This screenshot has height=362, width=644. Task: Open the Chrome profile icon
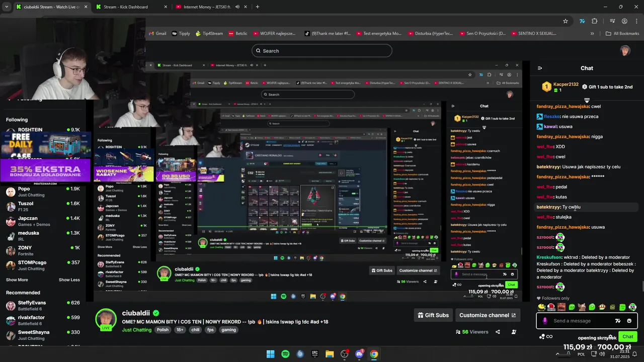[624, 21]
